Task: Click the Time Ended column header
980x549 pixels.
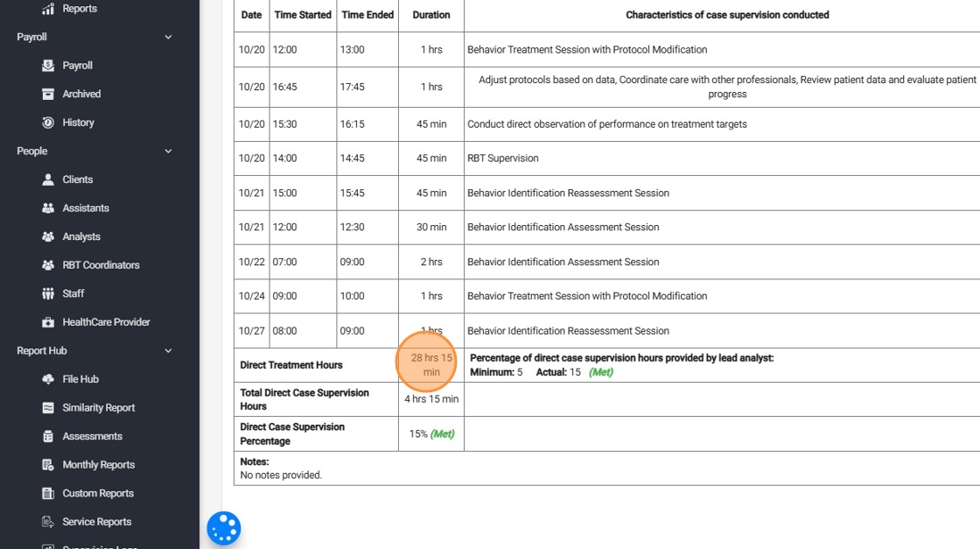Action: tap(367, 15)
